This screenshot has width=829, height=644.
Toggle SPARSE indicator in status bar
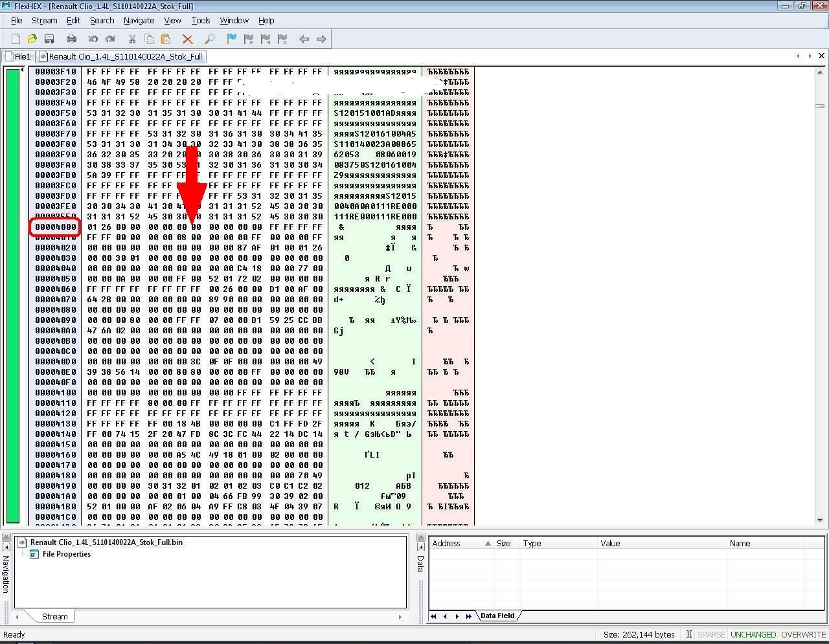[711, 634]
